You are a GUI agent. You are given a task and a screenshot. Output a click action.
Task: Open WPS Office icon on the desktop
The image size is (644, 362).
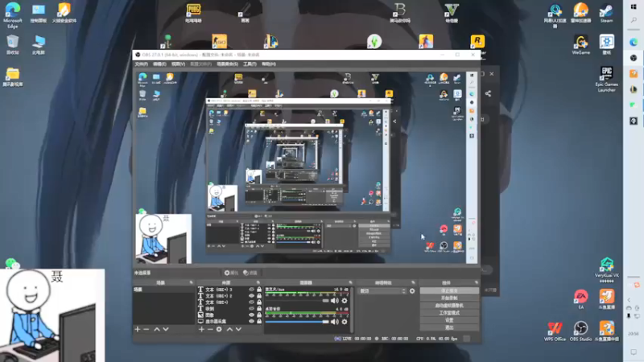tap(555, 331)
